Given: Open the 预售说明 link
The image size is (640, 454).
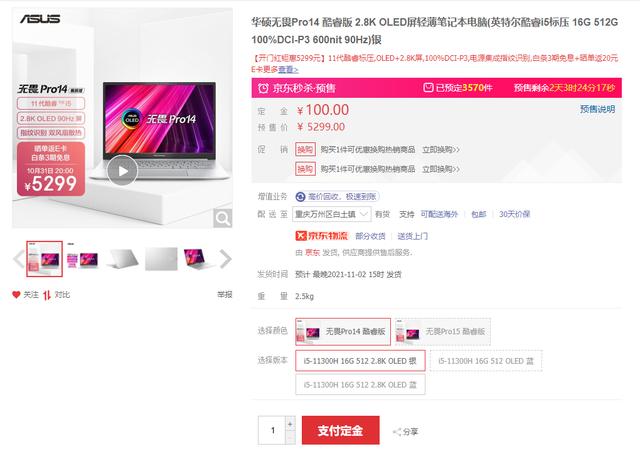Looking at the screenshot, I should coord(598,109).
